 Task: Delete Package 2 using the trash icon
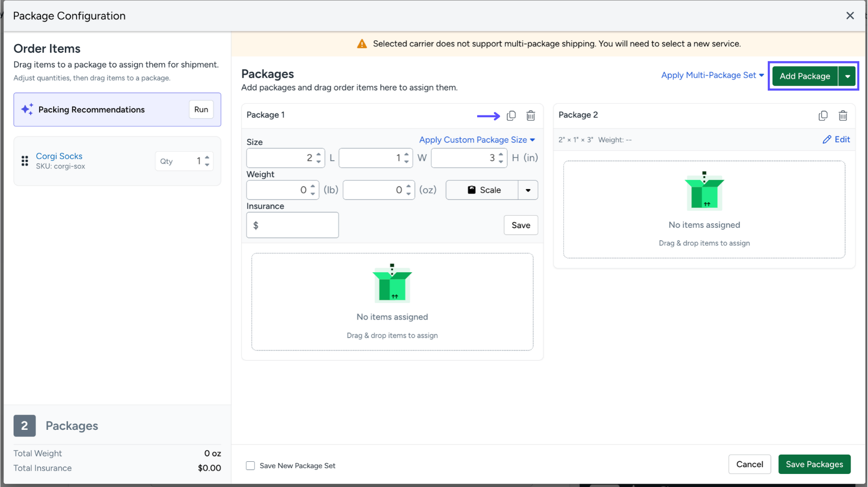click(843, 115)
